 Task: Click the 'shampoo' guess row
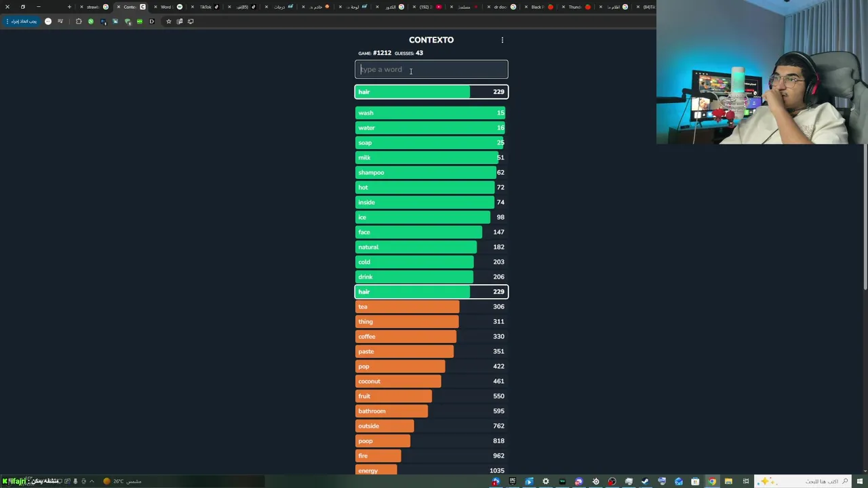pyautogui.click(x=431, y=172)
